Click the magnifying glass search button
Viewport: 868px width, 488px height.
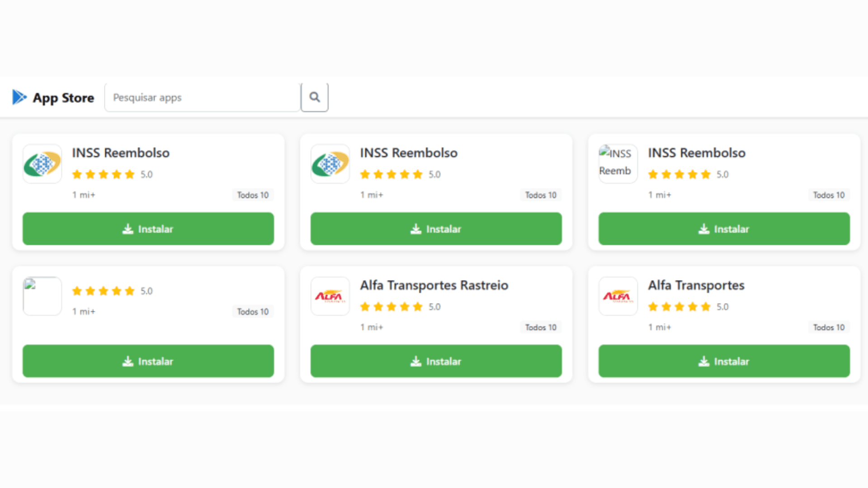tap(315, 97)
